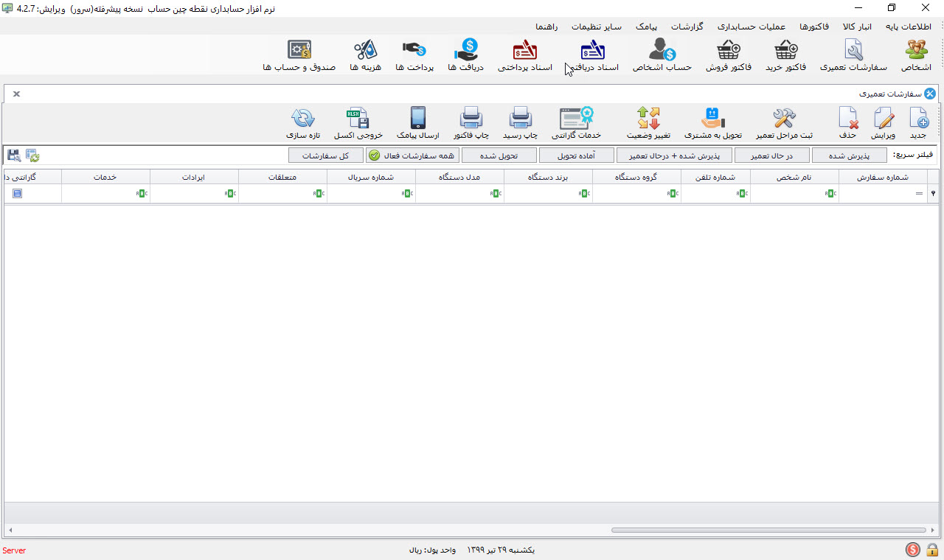Click the save layout floppy disk icon
The height and width of the screenshot is (560, 944).
(13, 155)
